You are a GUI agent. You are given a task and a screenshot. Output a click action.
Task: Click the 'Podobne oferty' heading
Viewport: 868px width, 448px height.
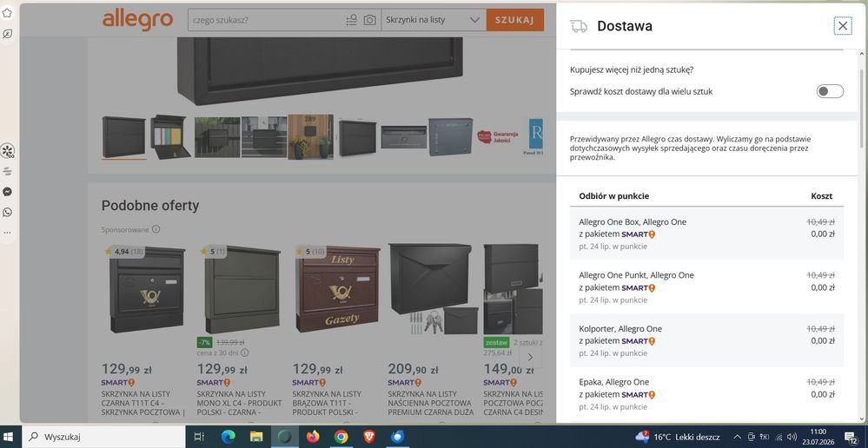click(x=150, y=205)
